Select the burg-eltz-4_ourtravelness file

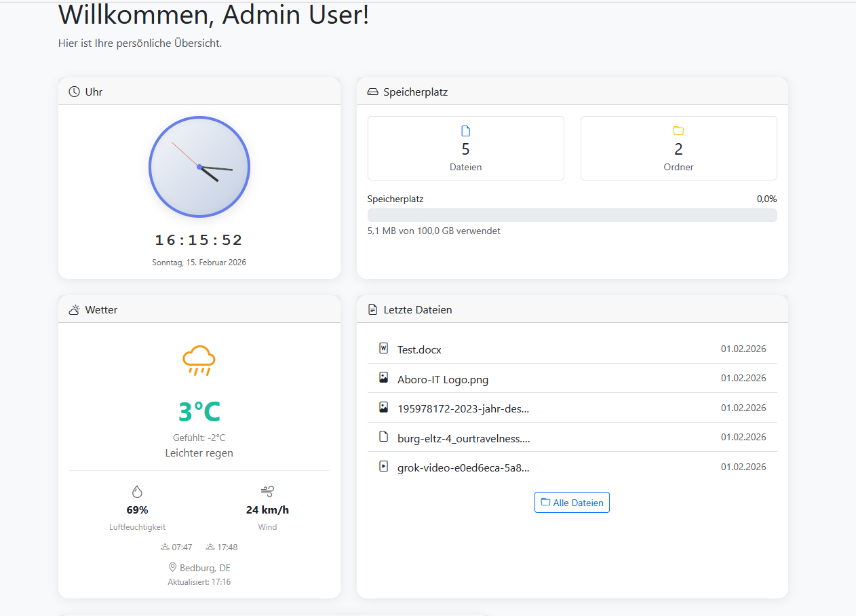(x=463, y=438)
